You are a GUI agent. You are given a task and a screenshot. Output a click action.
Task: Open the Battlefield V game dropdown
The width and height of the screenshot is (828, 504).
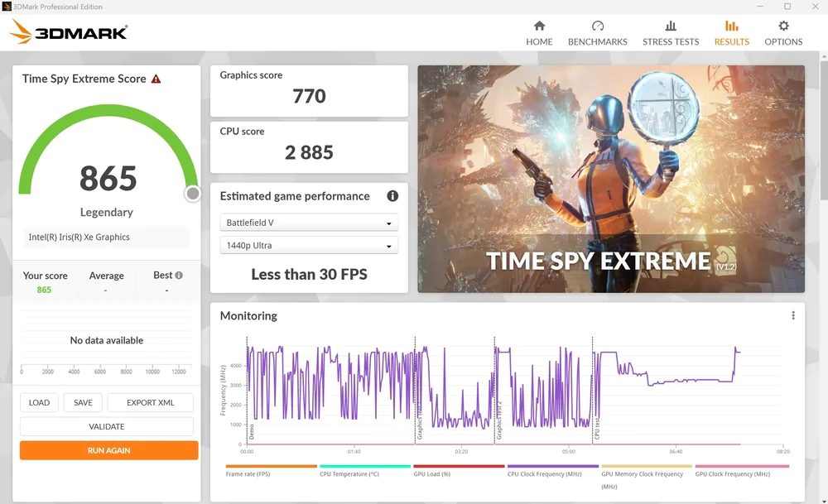309,223
